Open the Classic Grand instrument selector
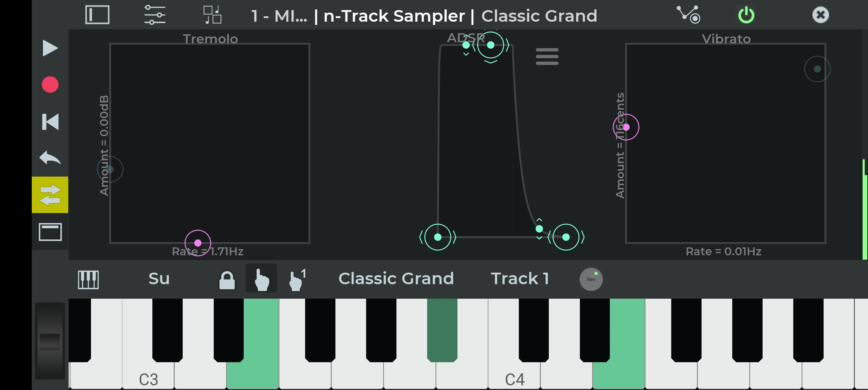This screenshot has height=390, width=868. pyautogui.click(x=396, y=278)
